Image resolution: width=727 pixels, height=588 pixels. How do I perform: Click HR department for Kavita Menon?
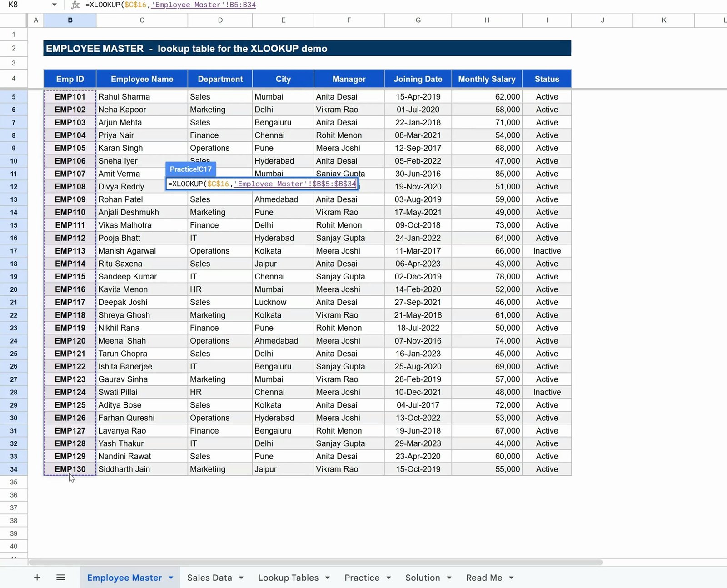tap(220, 289)
